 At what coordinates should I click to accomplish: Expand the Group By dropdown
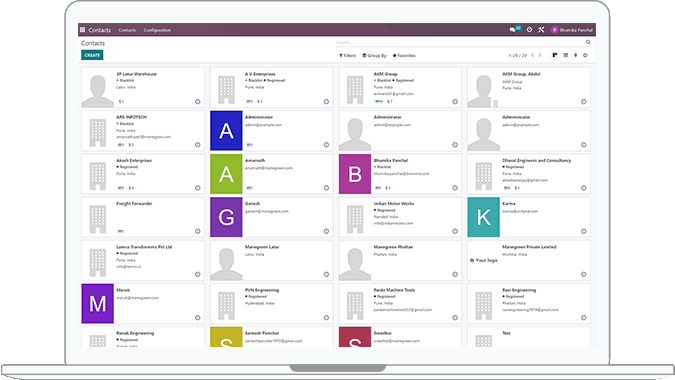pyautogui.click(x=374, y=56)
